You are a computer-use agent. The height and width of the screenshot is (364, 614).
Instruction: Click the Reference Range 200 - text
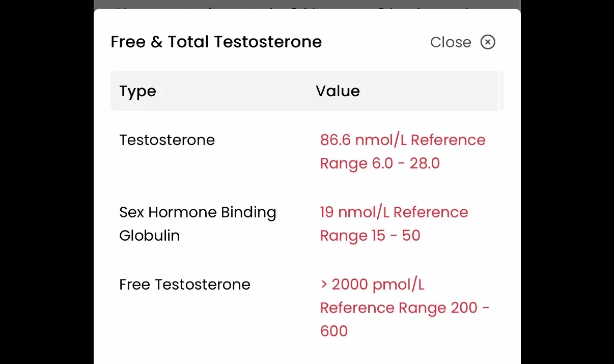(x=405, y=308)
